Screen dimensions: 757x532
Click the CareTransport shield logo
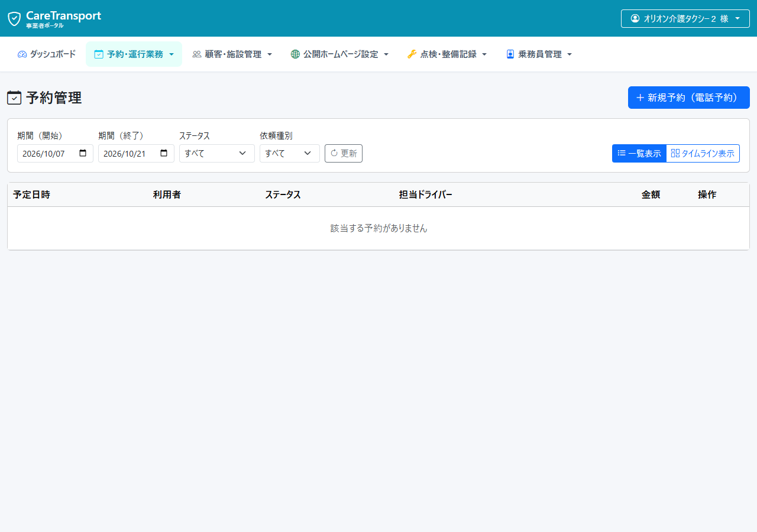click(14, 19)
